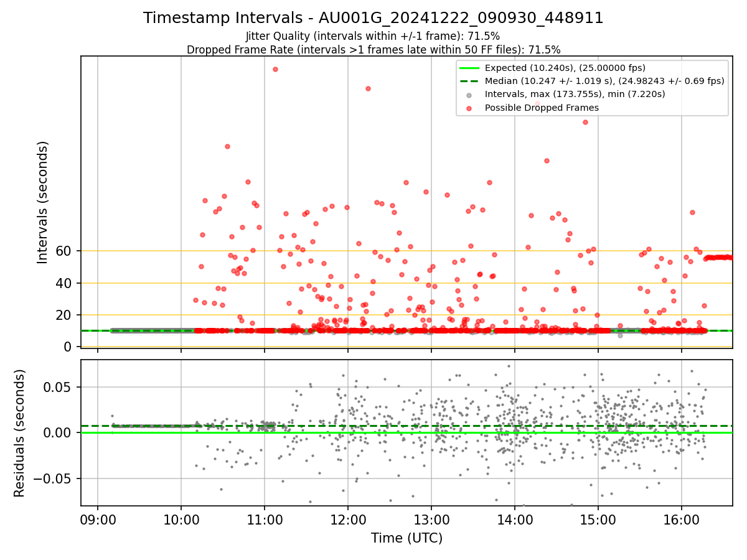Click the solid green line sample beside 'Expected'
The width and height of the screenshot is (747, 560).
(x=469, y=68)
